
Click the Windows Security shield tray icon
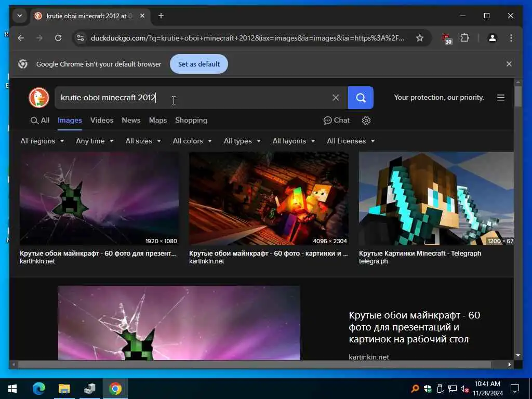(428, 389)
